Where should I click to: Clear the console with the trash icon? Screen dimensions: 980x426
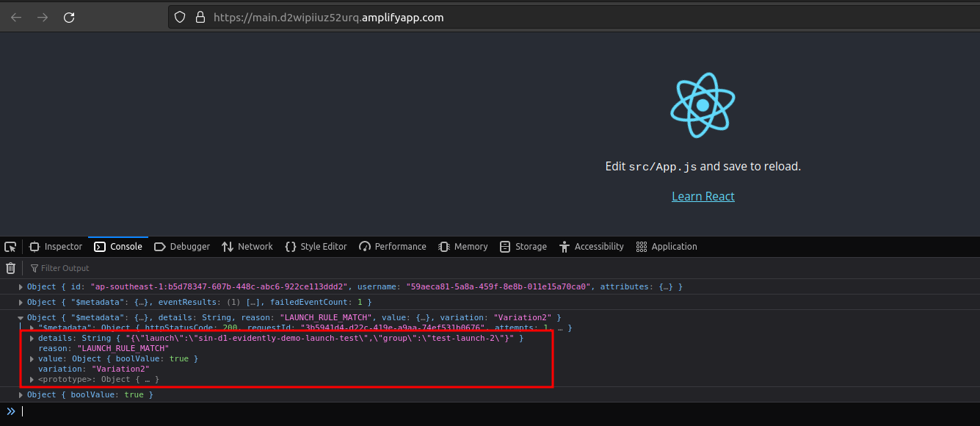[10, 268]
